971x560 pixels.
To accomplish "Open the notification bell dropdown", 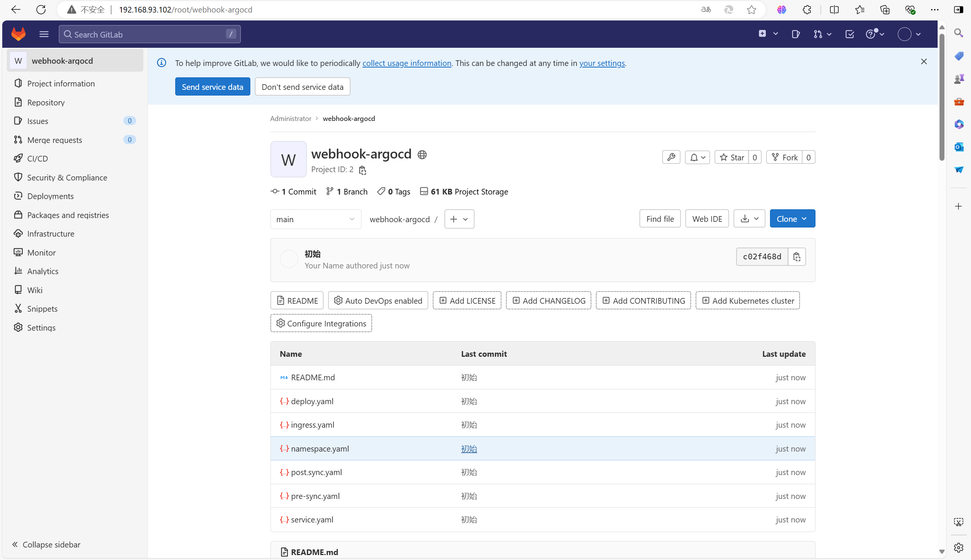I will tap(697, 157).
